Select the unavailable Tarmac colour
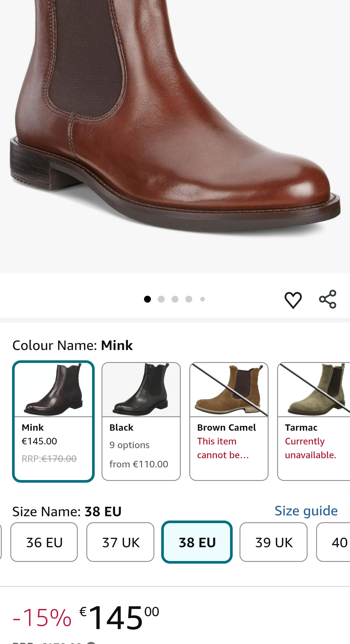350x644 pixels. (x=314, y=421)
